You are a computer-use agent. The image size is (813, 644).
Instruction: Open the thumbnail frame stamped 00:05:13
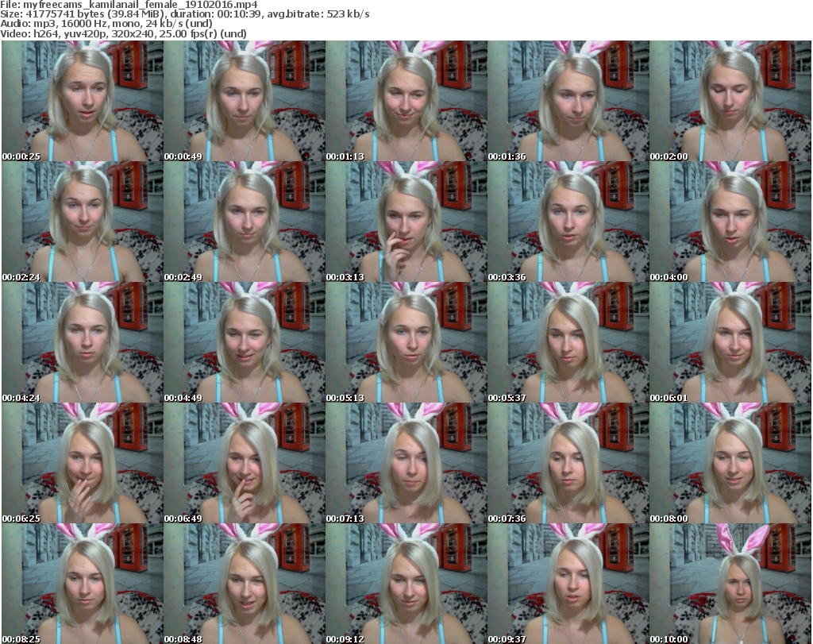click(x=406, y=343)
